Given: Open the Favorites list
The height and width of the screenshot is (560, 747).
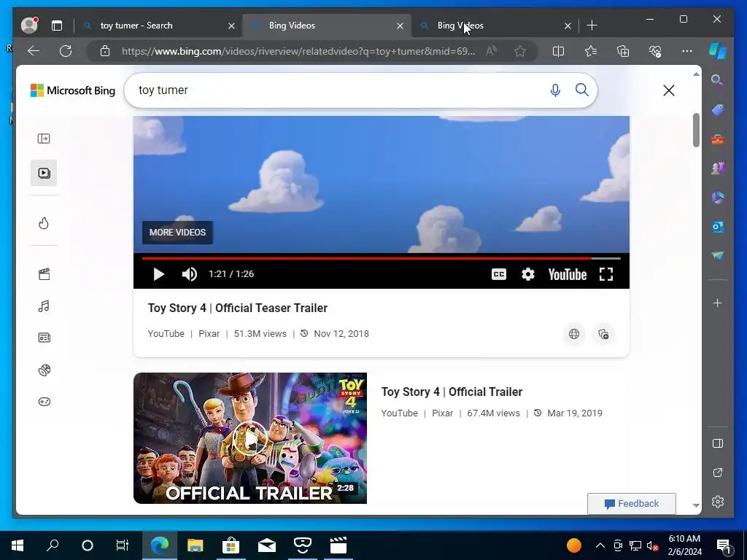Looking at the screenshot, I should click(591, 51).
